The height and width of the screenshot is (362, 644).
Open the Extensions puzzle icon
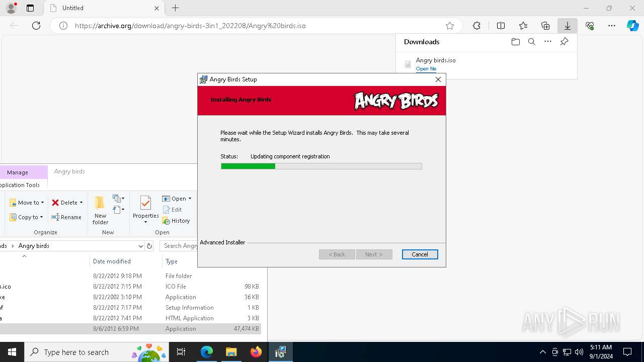[x=476, y=26]
